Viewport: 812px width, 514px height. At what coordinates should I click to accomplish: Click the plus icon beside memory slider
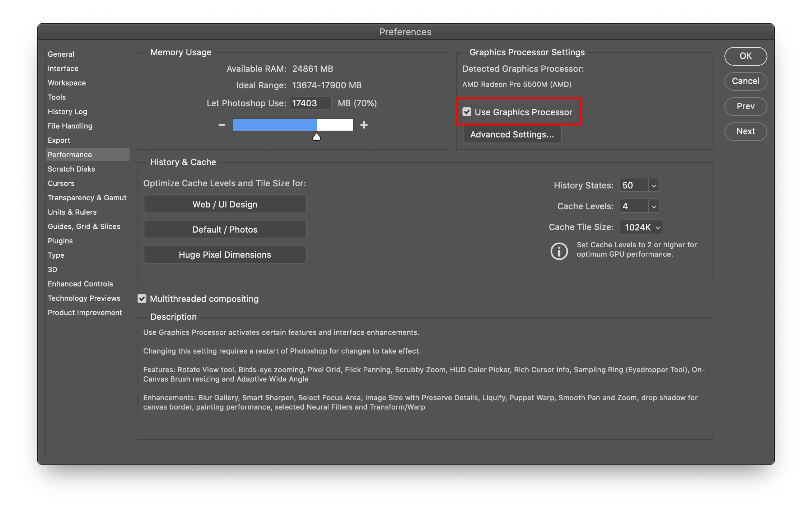tap(364, 125)
